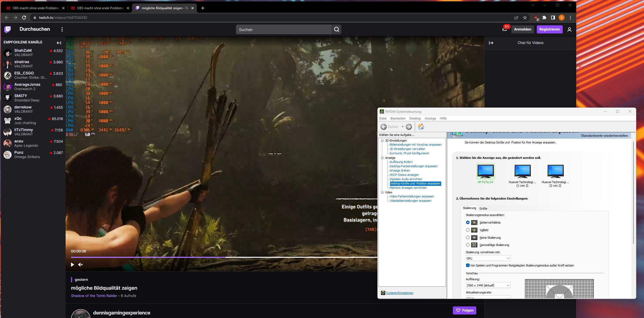Switch to the Skalierung tab
Viewport: 644px width, 318px height.
[469, 208]
